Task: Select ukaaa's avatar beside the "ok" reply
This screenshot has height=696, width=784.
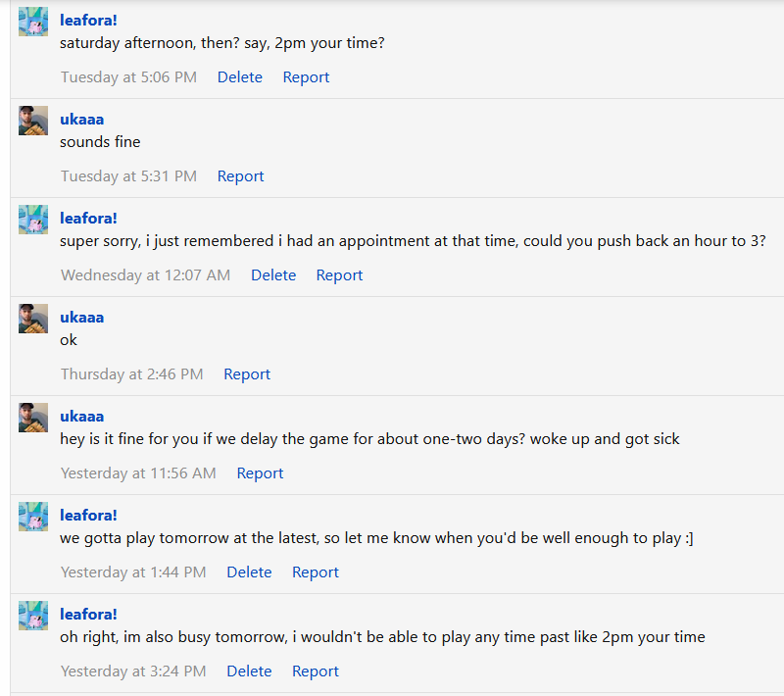Action: click(33, 319)
